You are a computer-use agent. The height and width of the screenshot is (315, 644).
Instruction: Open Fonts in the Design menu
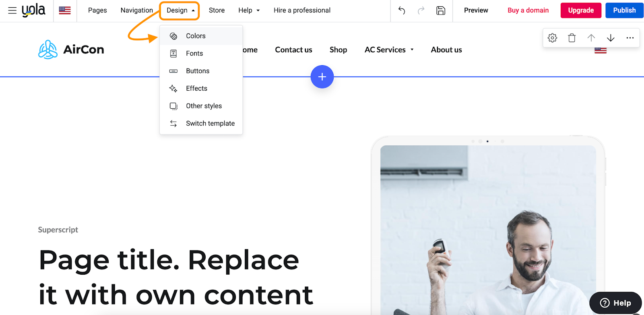click(x=194, y=54)
